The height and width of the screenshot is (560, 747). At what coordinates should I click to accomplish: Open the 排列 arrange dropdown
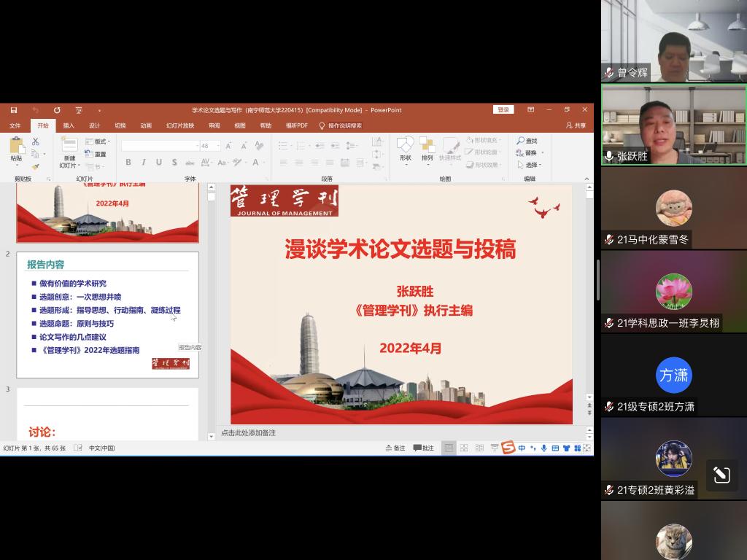click(x=427, y=150)
